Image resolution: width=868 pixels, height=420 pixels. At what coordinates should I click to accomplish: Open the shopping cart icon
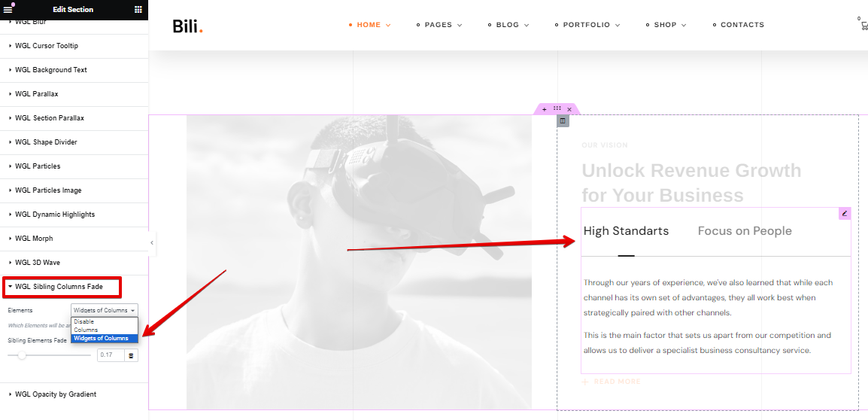click(x=863, y=26)
